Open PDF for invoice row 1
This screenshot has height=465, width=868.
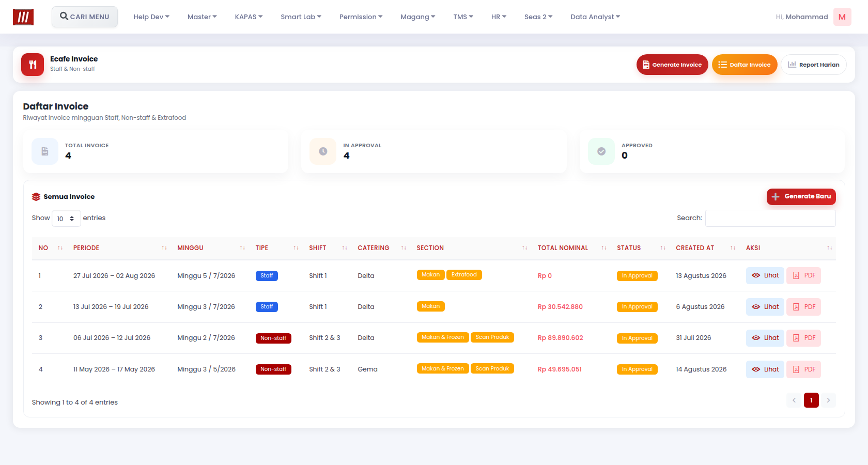tap(803, 275)
